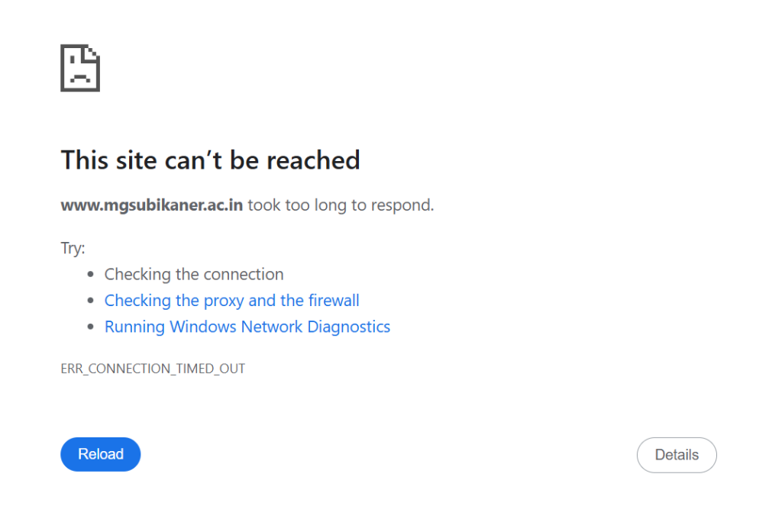782x532 pixels.
Task: Run Windows Network Diagnostics
Action: (x=247, y=327)
